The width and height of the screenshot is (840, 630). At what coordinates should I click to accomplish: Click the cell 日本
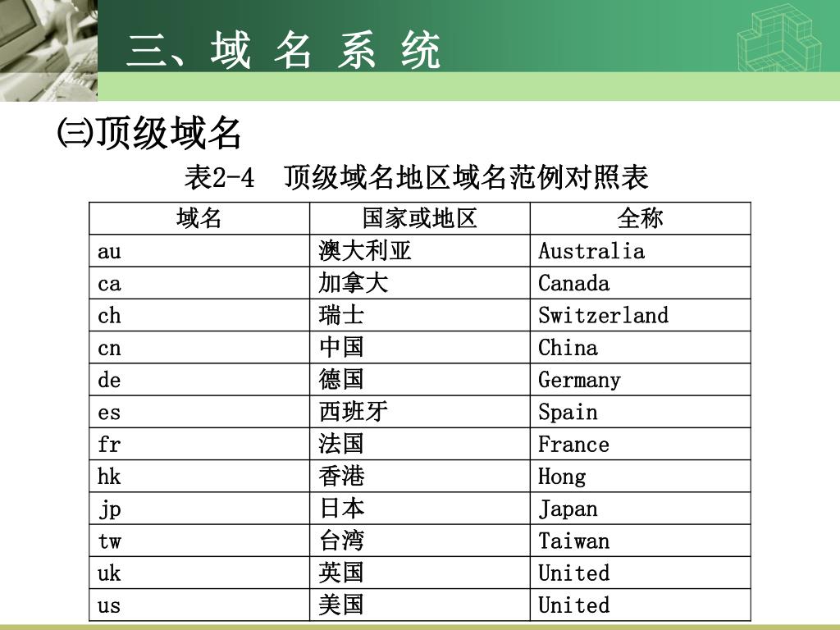[420, 509]
